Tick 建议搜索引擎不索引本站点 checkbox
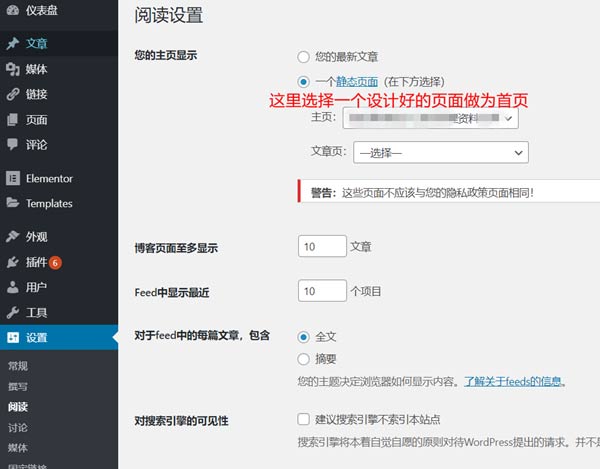Screen dimensions: 600x469 click(x=303, y=419)
